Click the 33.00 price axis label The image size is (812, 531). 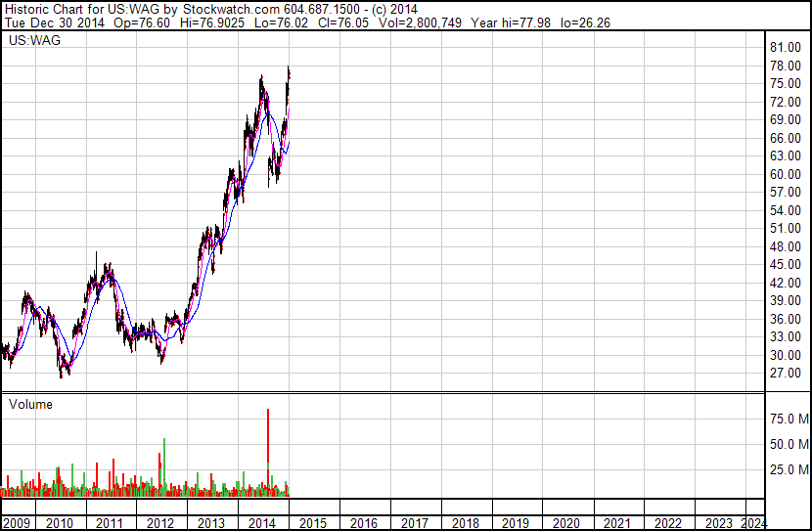(786, 337)
